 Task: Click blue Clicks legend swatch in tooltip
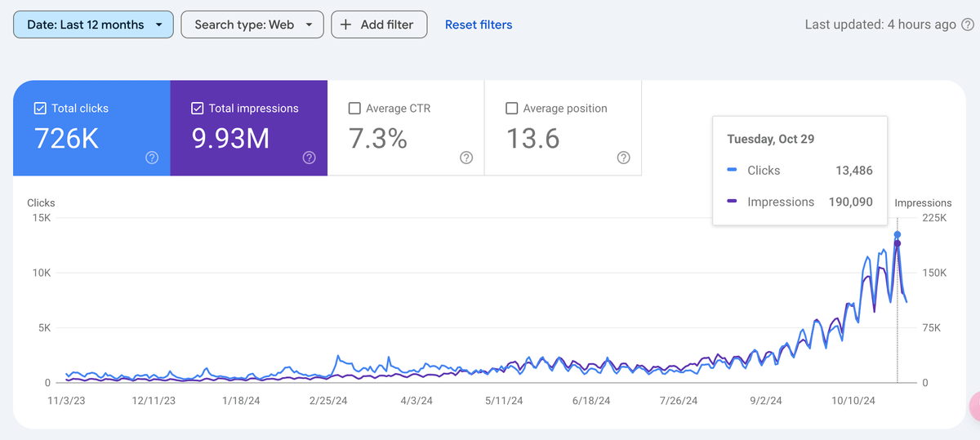[732, 171]
